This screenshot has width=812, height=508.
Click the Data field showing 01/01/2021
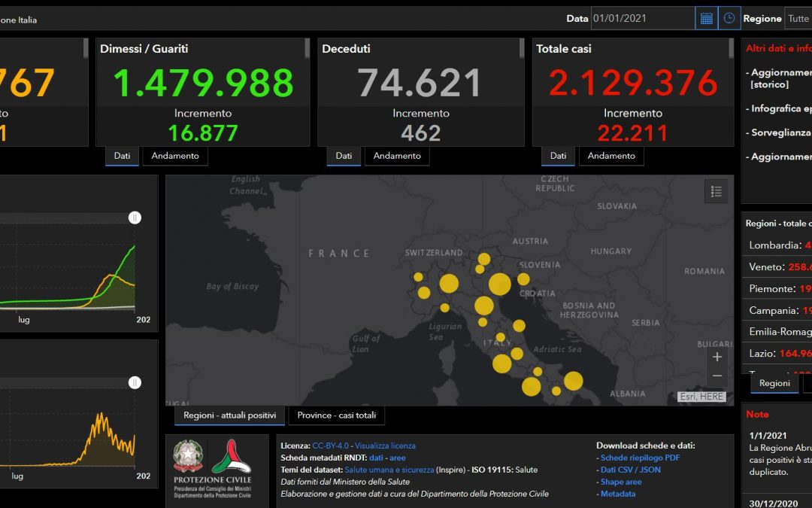(642, 19)
